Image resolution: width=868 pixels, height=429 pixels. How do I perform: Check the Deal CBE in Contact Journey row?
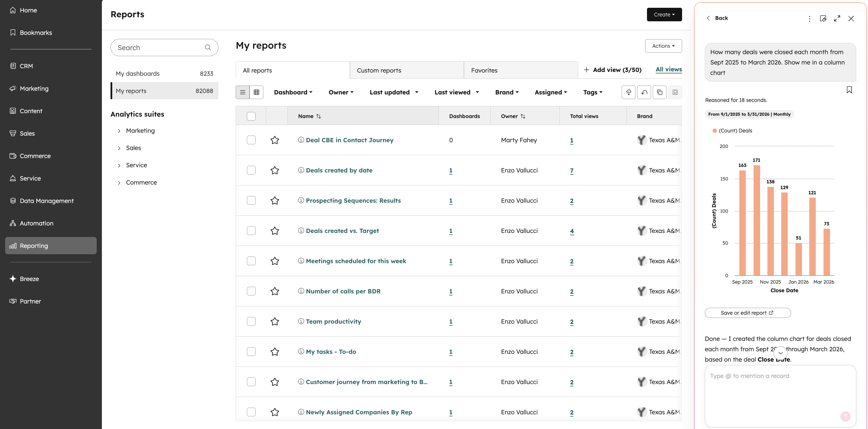tap(251, 140)
